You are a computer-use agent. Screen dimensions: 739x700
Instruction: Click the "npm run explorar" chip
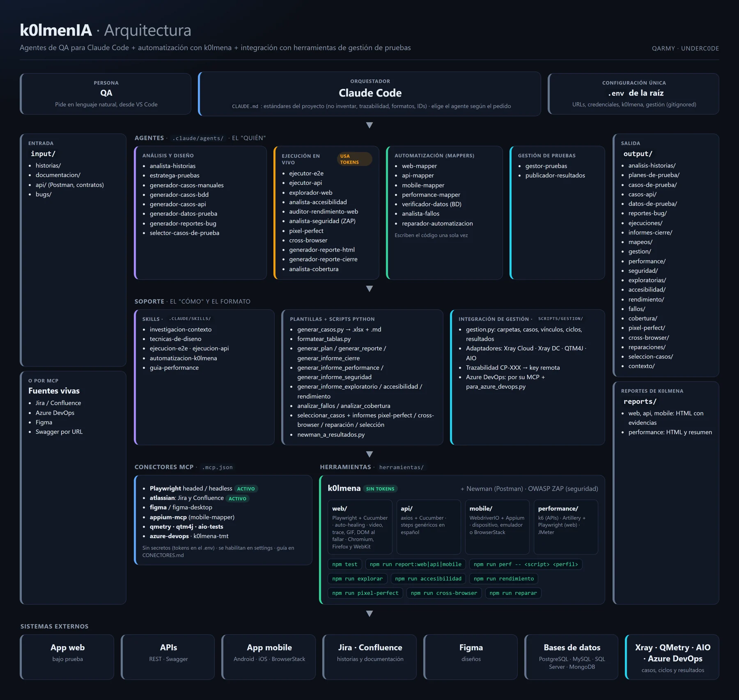(x=357, y=579)
